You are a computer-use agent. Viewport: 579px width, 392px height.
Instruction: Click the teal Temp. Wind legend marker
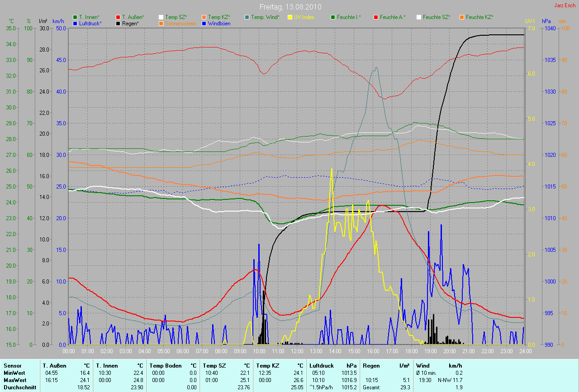tap(247, 17)
